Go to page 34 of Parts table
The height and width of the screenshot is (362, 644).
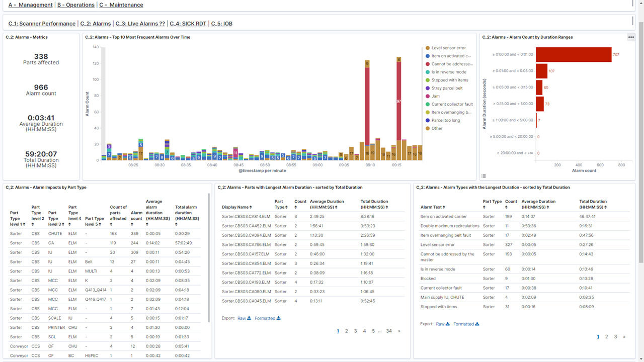pos(389,331)
